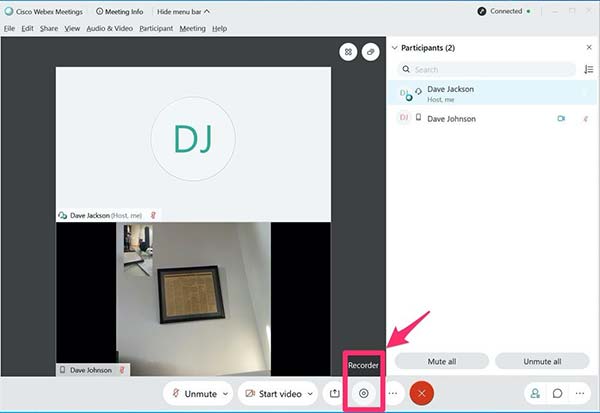Sort participants list icon

(589, 69)
